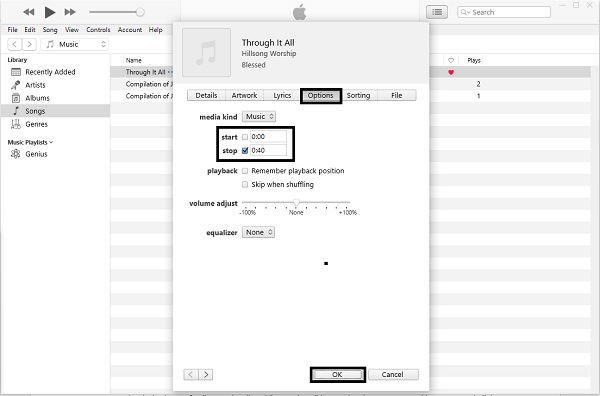Select Recently Added in the Library sidebar
The image size is (600, 396).
[50, 72]
